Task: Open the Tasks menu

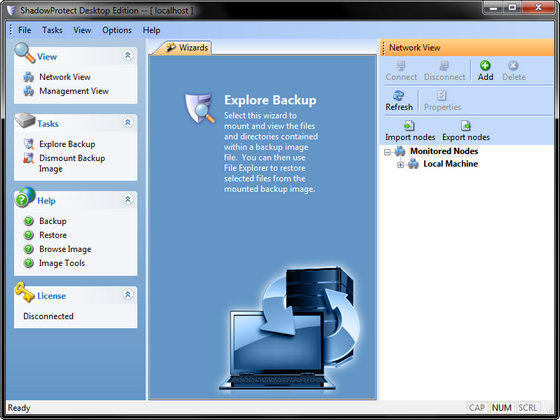Action: pyautogui.click(x=52, y=30)
